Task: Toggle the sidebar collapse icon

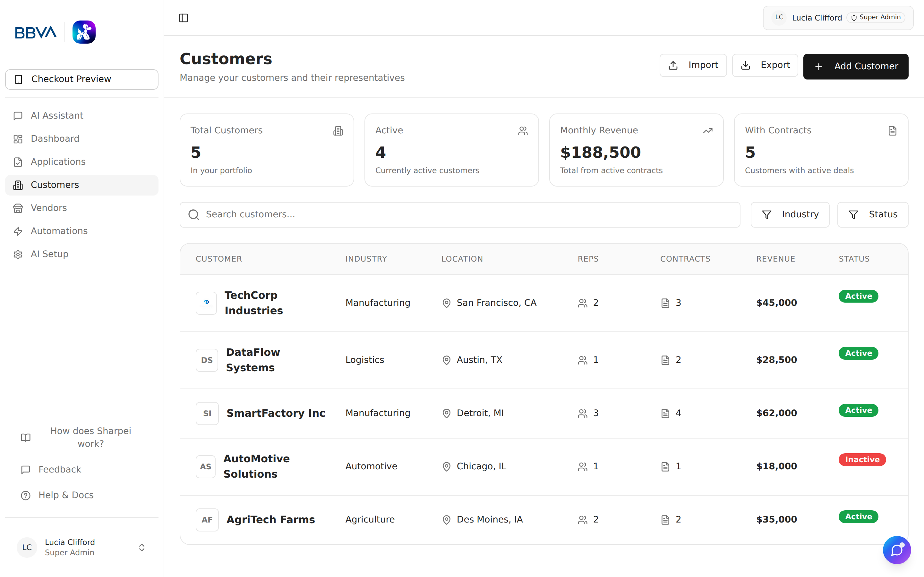Action: pos(184,18)
